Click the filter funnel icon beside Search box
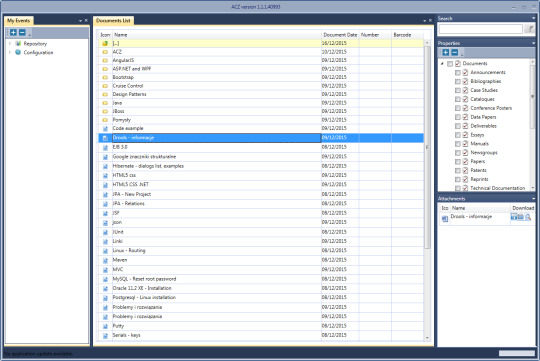This screenshot has height=361, width=540. point(529,29)
